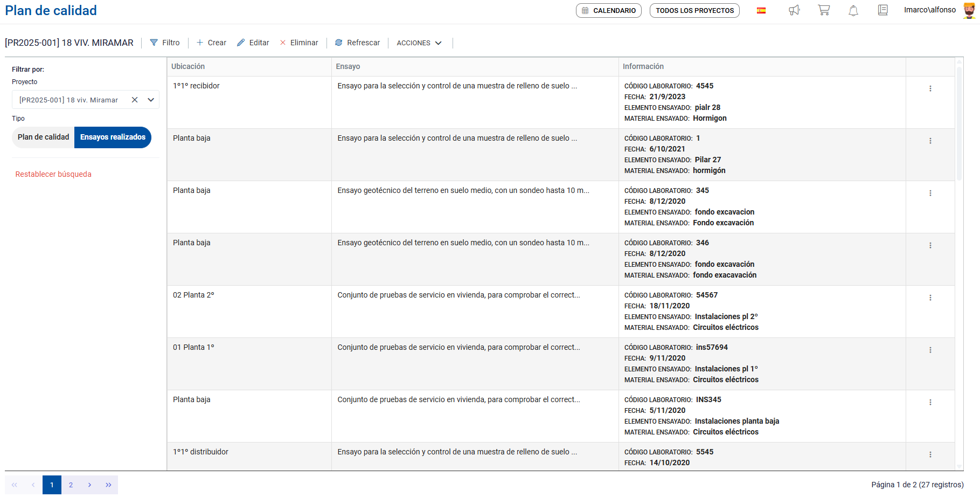980x497 pixels.
Task: Click Restablecer búsqueda link
Action: [x=53, y=174]
